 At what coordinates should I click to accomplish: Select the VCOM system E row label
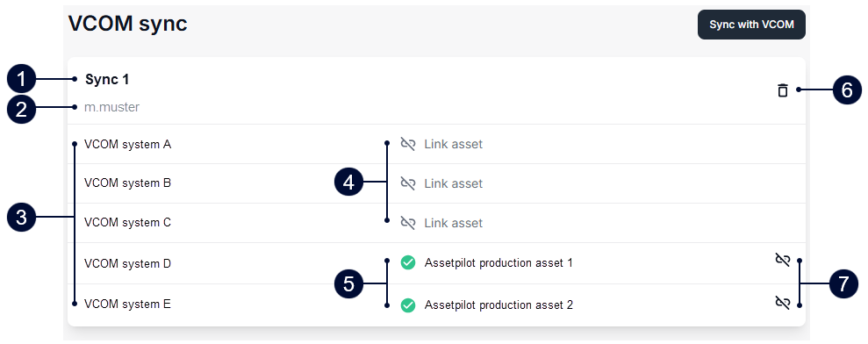tap(127, 304)
